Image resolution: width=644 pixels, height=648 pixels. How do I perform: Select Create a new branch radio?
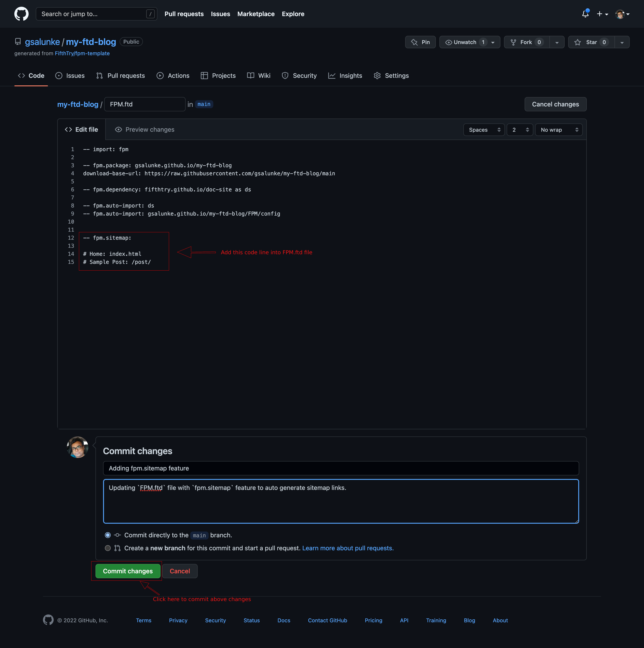tap(108, 548)
